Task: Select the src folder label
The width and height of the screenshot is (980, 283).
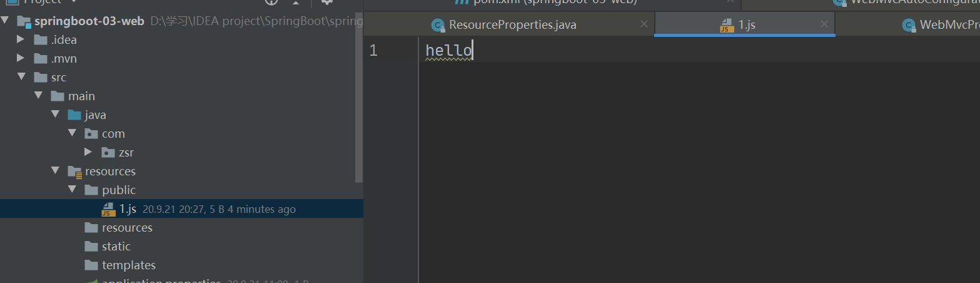Action: click(59, 78)
